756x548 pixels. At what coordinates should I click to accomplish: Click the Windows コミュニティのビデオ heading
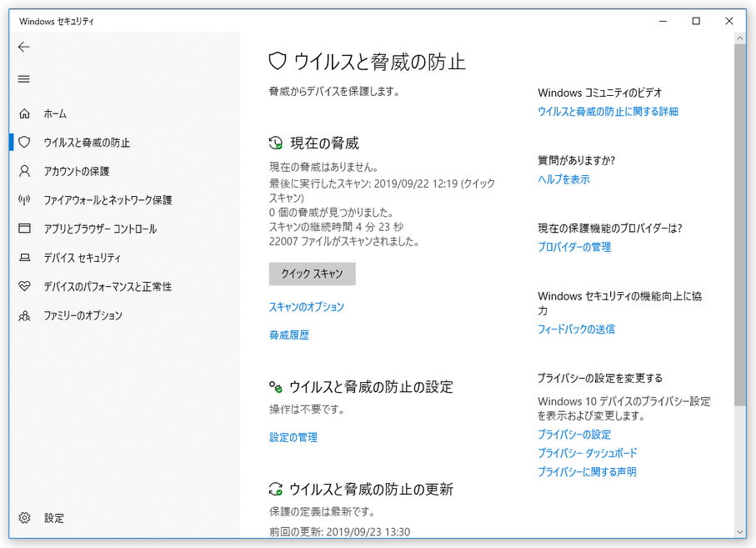[x=600, y=93]
